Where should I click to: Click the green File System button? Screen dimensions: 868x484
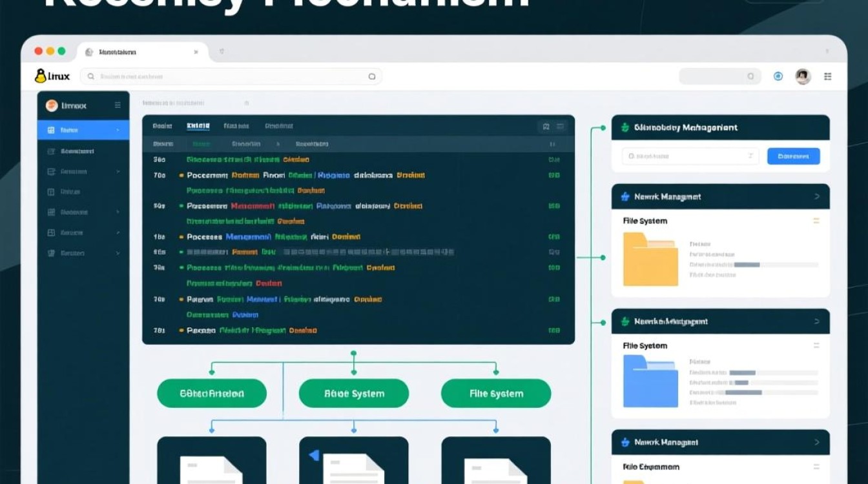[x=495, y=394]
